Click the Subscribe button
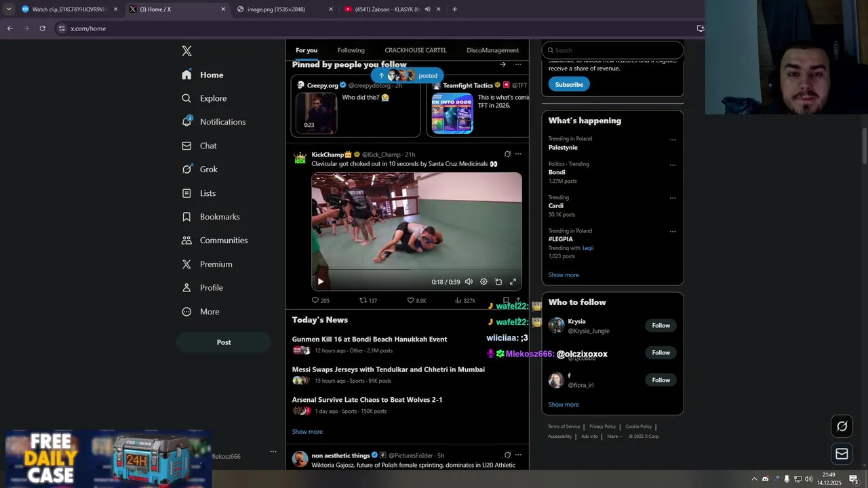 (x=569, y=85)
